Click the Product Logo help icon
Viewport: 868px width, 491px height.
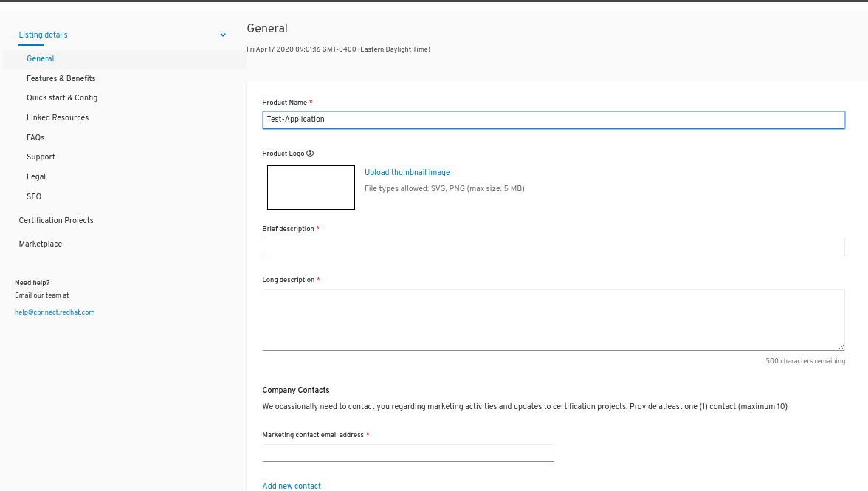coord(310,154)
